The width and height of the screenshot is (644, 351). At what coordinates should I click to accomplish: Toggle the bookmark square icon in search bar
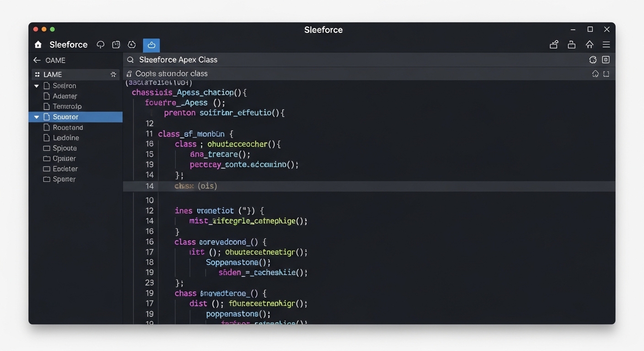(606, 59)
